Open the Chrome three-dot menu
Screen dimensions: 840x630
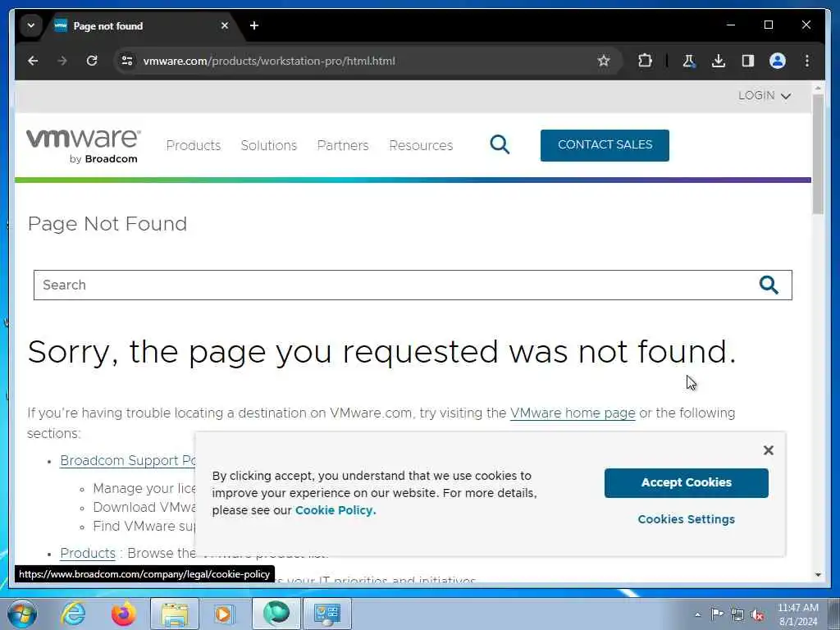click(x=807, y=61)
